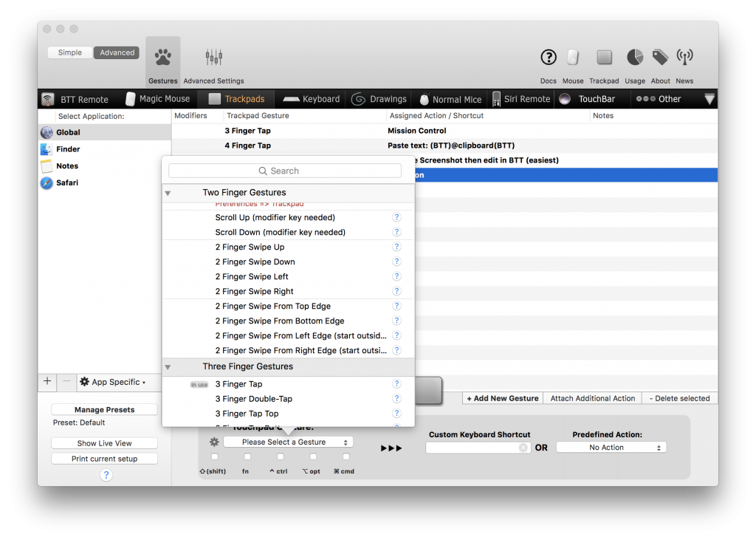The height and width of the screenshot is (540, 756).
Task: Click Add New Gesture button
Action: click(502, 398)
